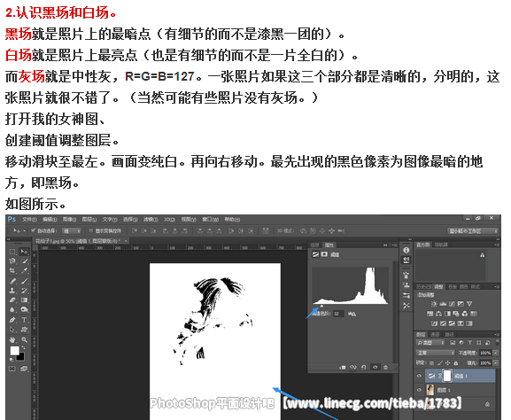The width and height of the screenshot is (511, 420).
Task: Toggle adjustment visibility in the Properties panel
Action: point(376,367)
